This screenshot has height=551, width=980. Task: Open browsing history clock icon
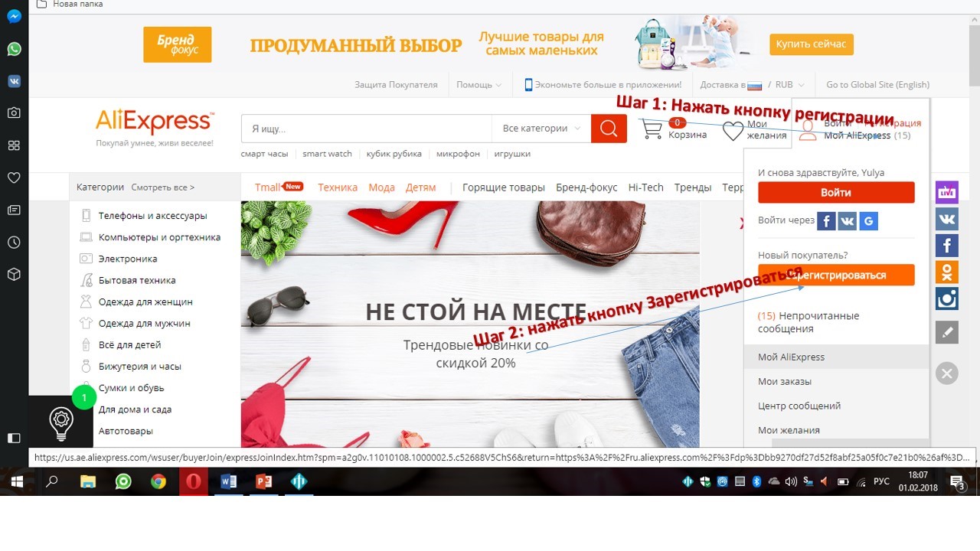point(14,242)
